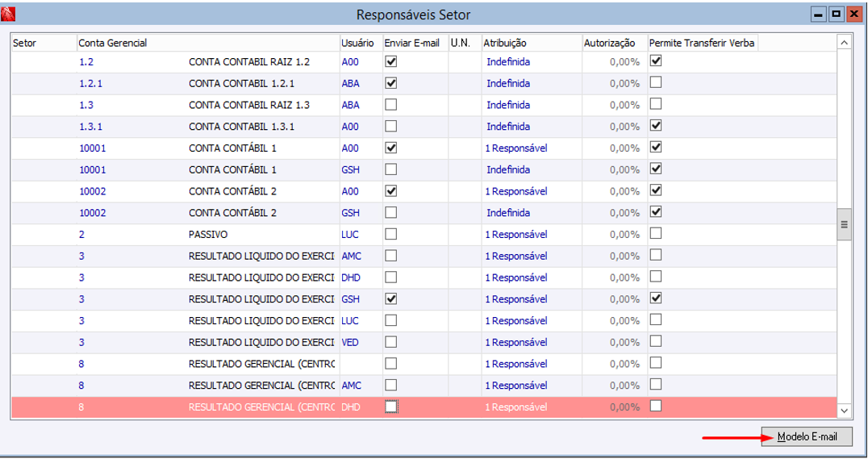Click the U.N. column header
Viewport: 868px width, 459px height.
click(465, 43)
